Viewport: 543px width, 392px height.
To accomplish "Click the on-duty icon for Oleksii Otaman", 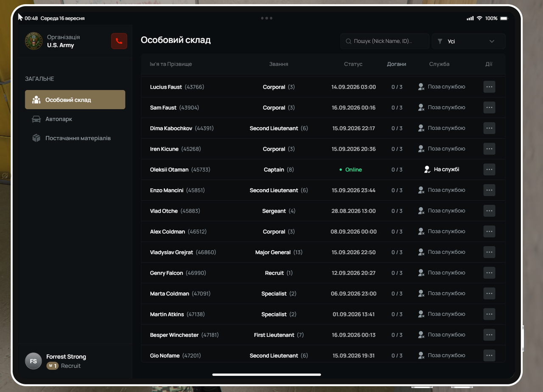I will click(x=427, y=169).
